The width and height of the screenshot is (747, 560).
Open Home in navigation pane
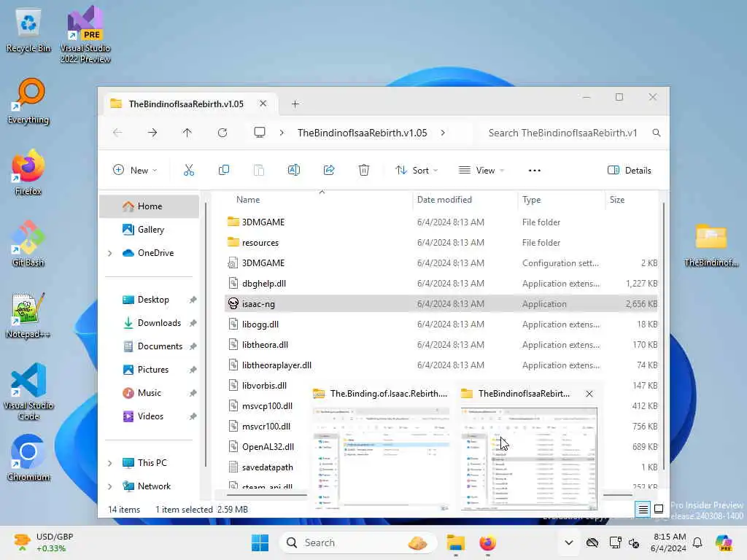(149, 206)
